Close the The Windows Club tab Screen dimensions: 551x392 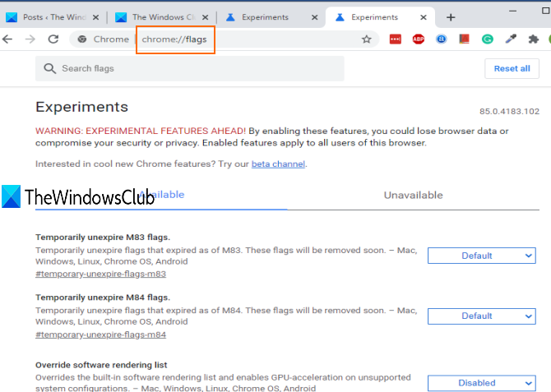[x=206, y=17]
